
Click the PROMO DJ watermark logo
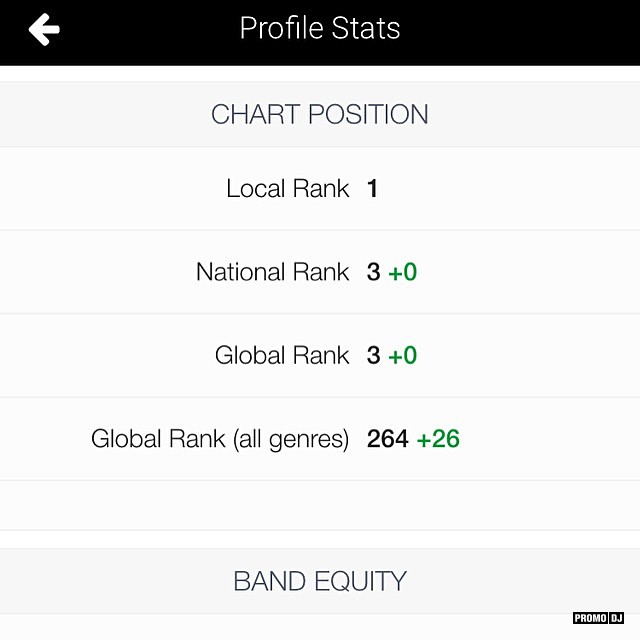(x=598, y=618)
